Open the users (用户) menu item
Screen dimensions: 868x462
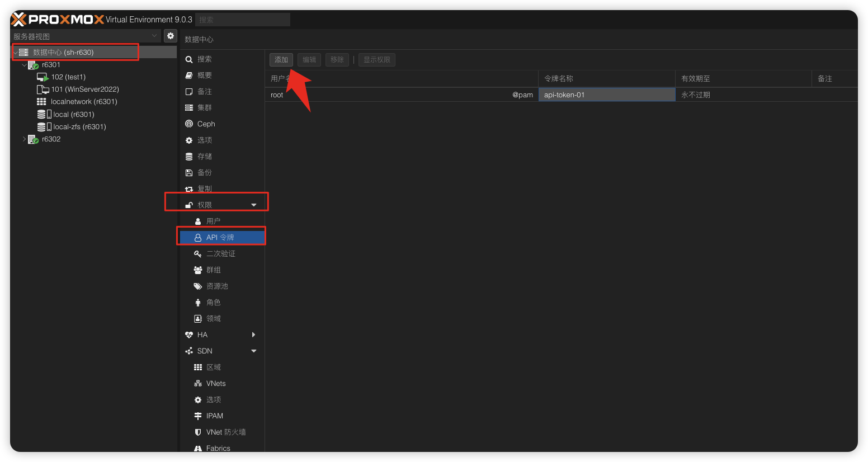click(x=213, y=221)
